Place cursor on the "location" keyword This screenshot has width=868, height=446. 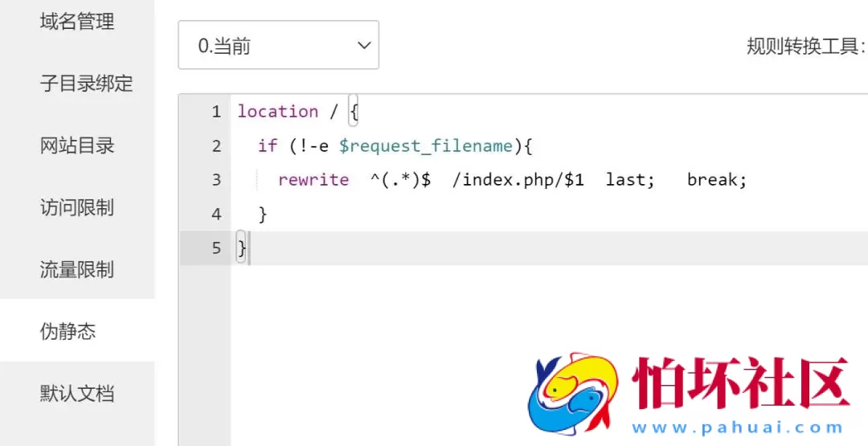click(x=277, y=112)
